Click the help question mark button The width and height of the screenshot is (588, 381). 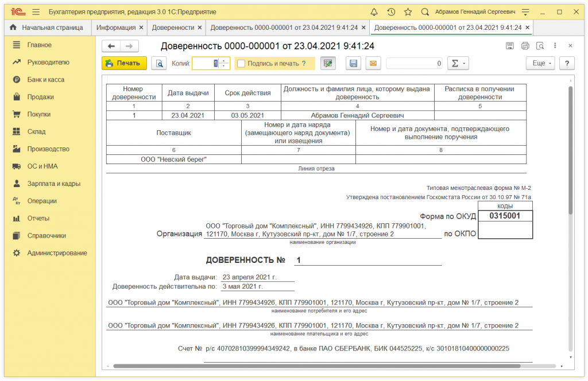click(567, 63)
